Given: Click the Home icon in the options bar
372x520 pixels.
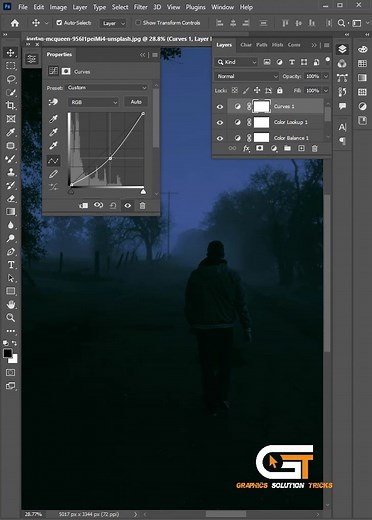Looking at the screenshot, I should (15, 23).
